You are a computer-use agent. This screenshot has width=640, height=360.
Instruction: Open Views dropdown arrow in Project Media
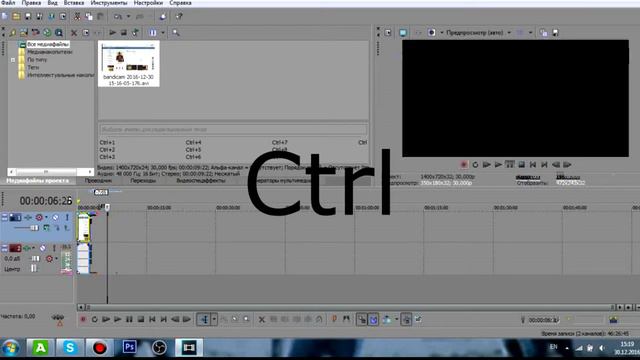click(162, 33)
